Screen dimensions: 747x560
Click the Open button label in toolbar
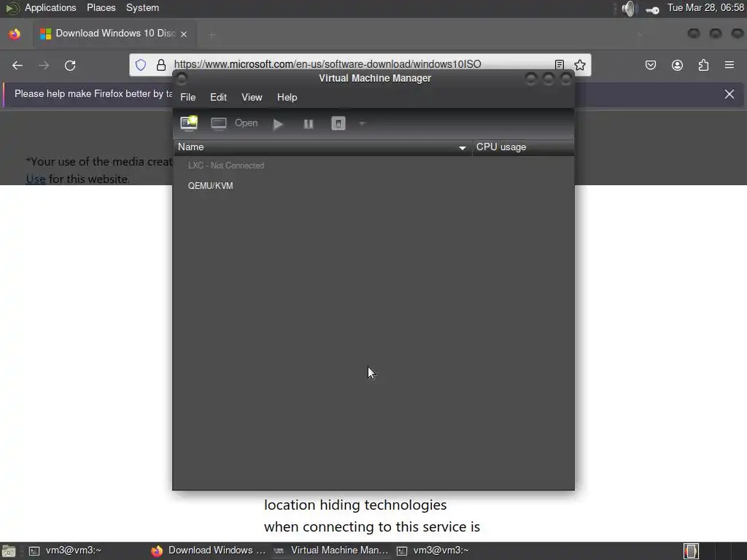[246, 123]
